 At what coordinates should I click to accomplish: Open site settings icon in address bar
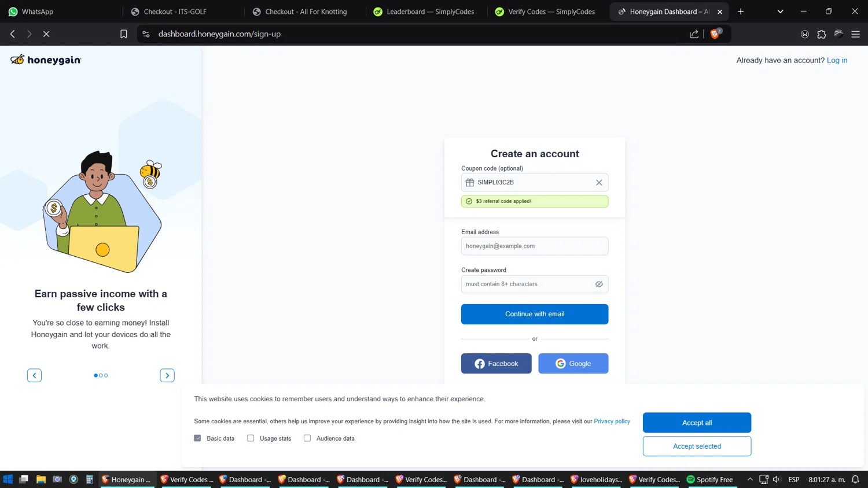pyautogui.click(x=146, y=34)
